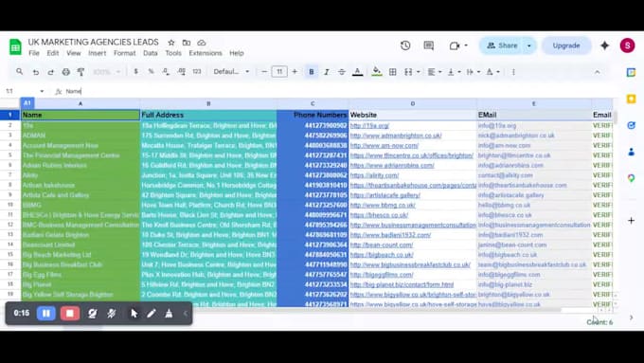644x363 pixels.
Task: Click the Merge cells icon
Action: tap(408, 72)
